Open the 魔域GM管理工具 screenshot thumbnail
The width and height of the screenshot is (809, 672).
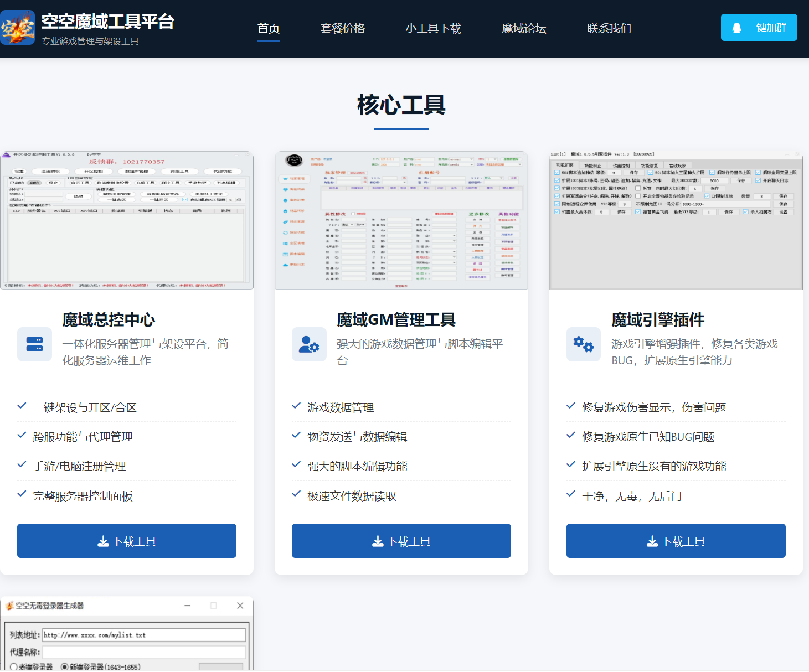click(401, 220)
